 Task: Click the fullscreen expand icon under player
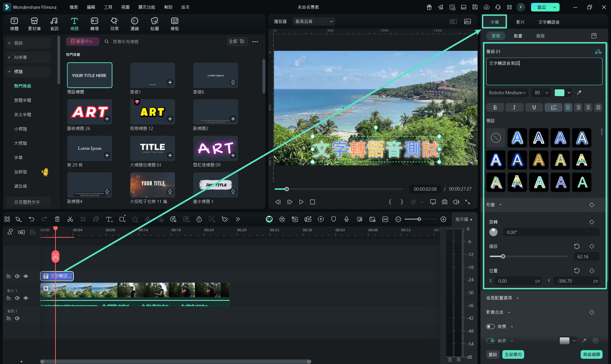[x=468, y=202]
